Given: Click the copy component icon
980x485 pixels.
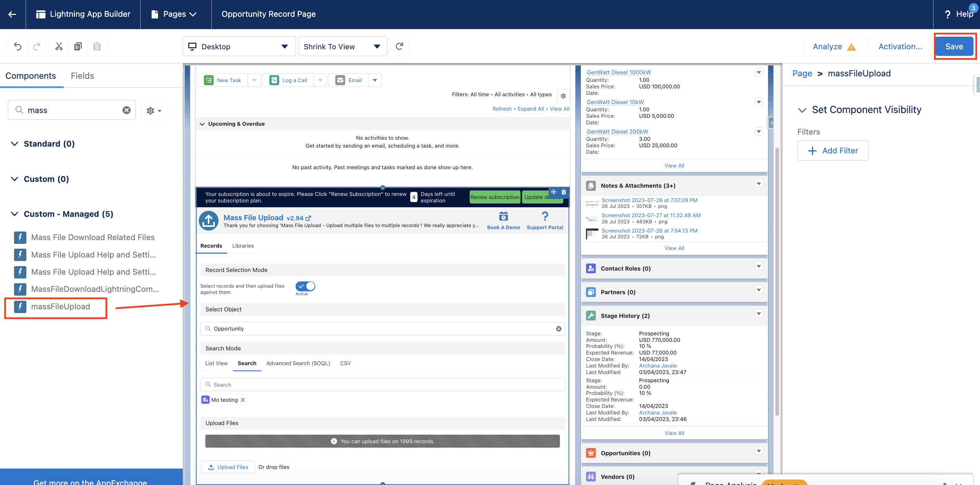Looking at the screenshot, I should tap(78, 47).
